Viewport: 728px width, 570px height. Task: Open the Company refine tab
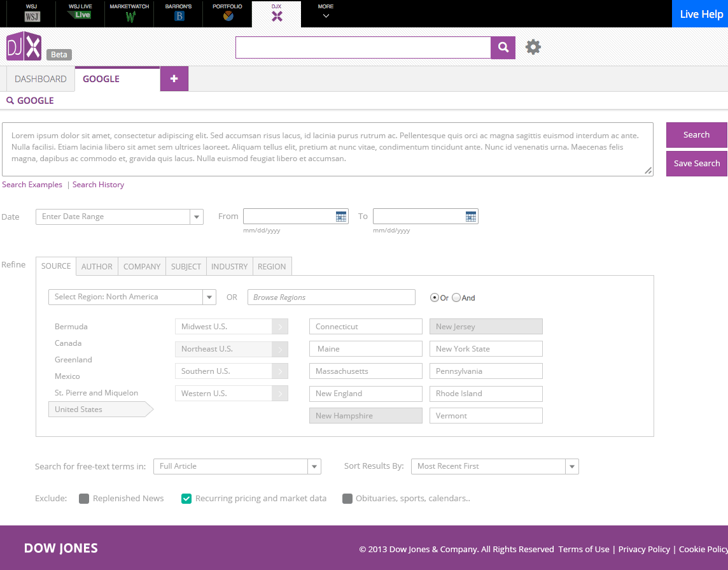142,266
